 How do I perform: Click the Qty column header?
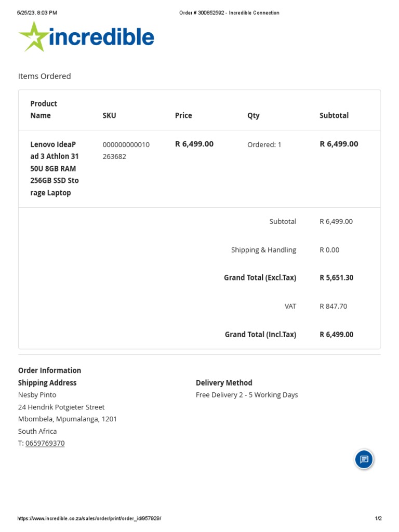tap(253, 115)
